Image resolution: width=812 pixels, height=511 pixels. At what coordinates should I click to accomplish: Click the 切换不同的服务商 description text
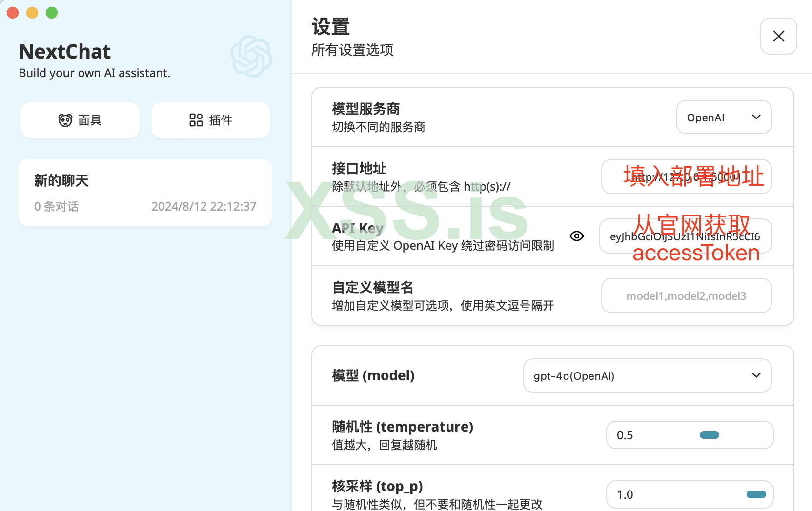tap(379, 127)
